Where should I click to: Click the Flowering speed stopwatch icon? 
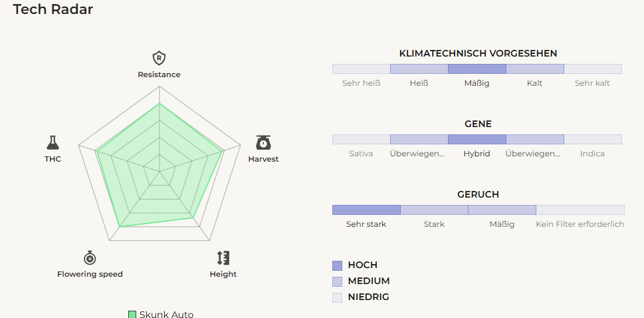pyautogui.click(x=90, y=257)
